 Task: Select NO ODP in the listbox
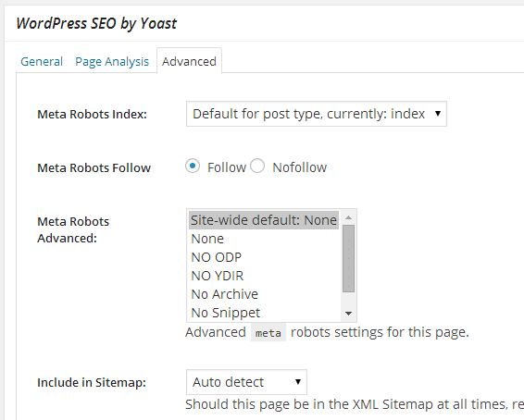coord(264,257)
